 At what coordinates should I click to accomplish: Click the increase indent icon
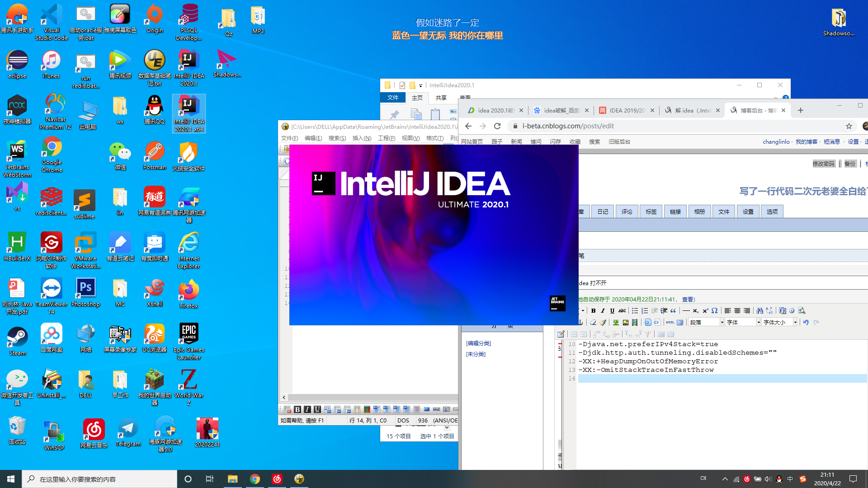[x=664, y=310]
